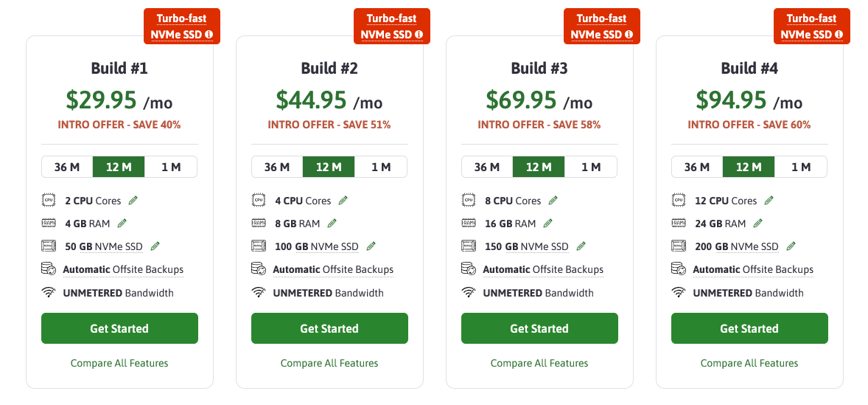Select 36 M billing term for Build #1
The image size is (868, 405).
(67, 167)
